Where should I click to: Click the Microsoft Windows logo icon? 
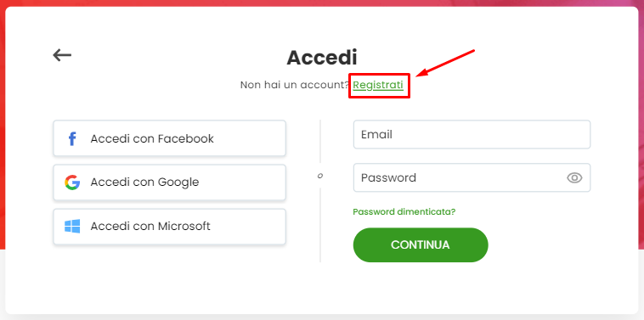tap(72, 226)
